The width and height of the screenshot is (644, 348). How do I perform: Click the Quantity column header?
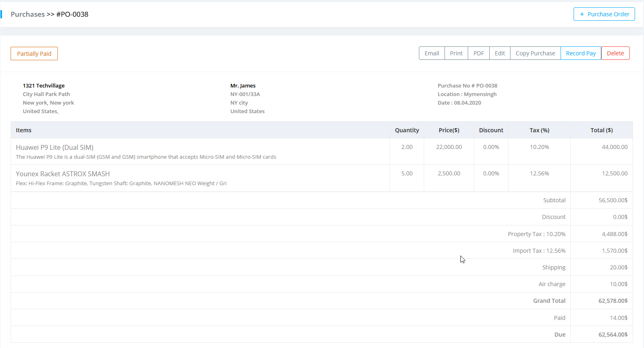pos(407,130)
